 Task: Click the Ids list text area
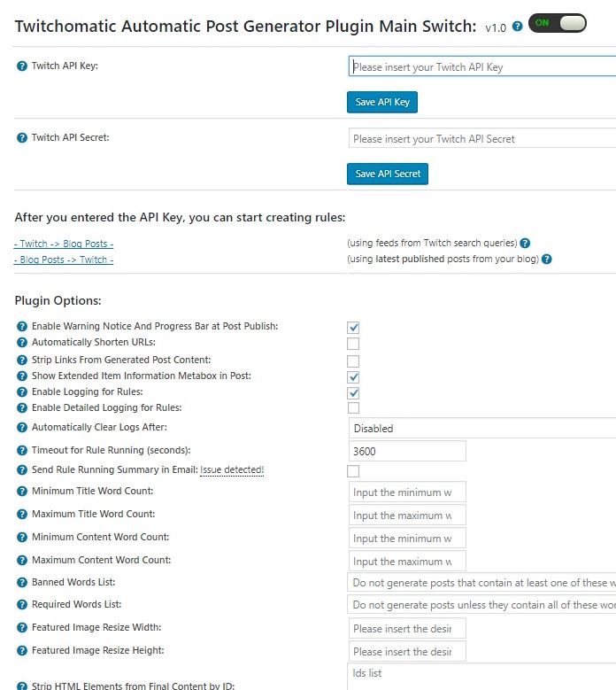click(x=481, y=677)
